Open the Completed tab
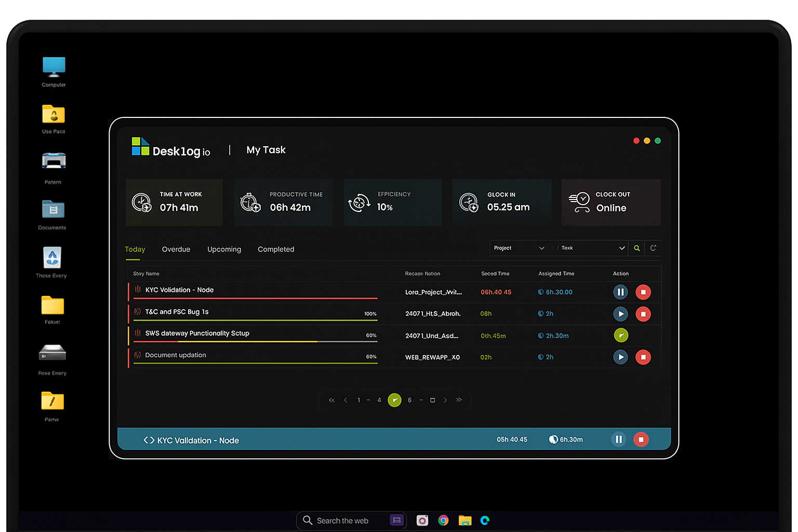Viewport: 798px width, 532px height. (x=276, y=249)
